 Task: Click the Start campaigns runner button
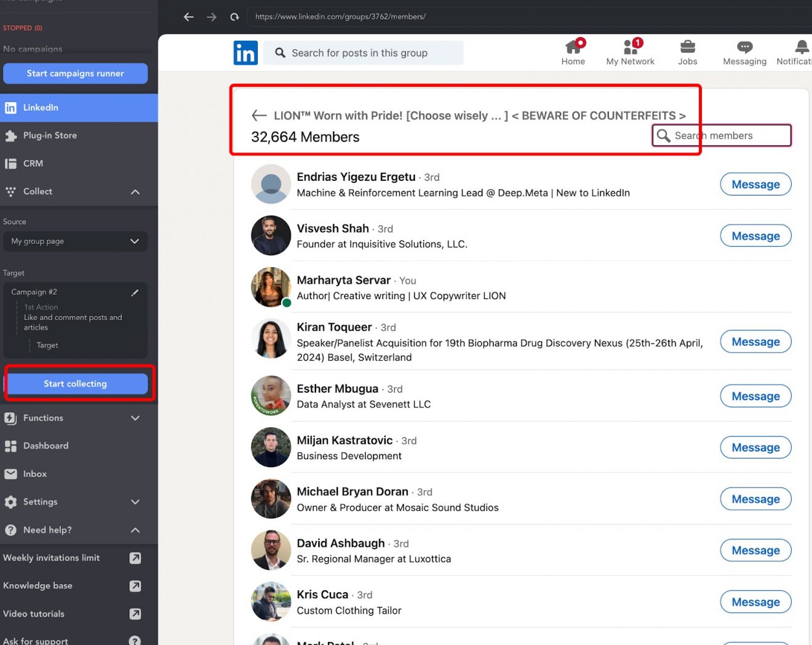(75, 73)
